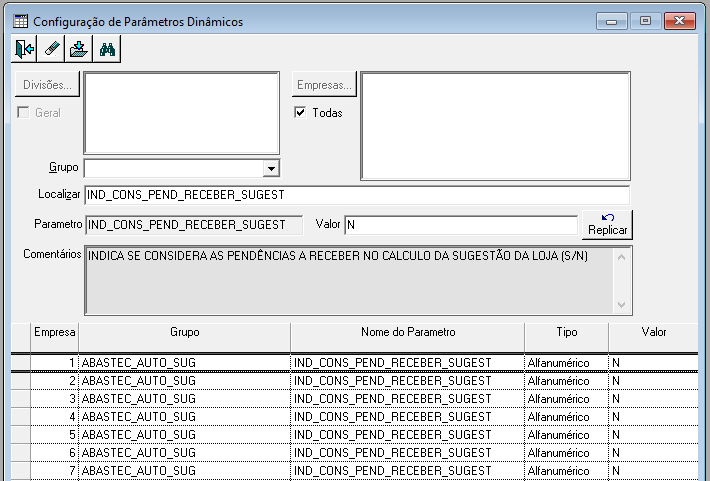710x481 pixels.
Task: Click the Comentários scrollbar down arrow
Action: point(622,304)
